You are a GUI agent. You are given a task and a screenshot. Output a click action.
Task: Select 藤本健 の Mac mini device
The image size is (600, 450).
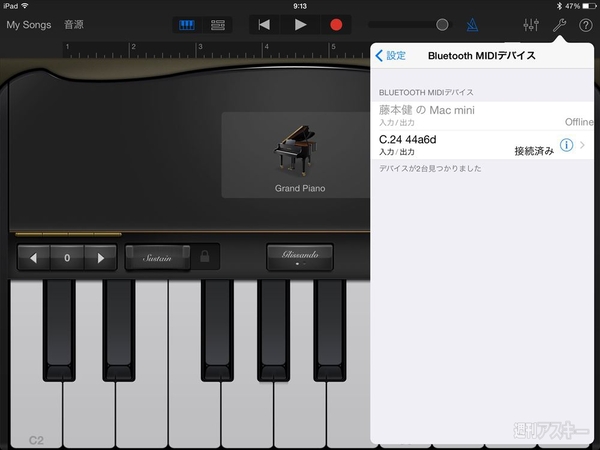[482, 116]
